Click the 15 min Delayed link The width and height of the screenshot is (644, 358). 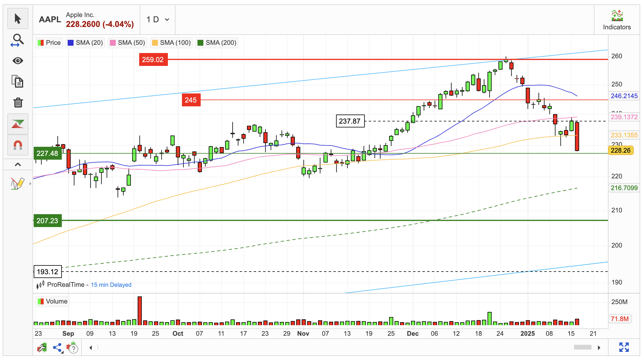[x=111, y=285]
